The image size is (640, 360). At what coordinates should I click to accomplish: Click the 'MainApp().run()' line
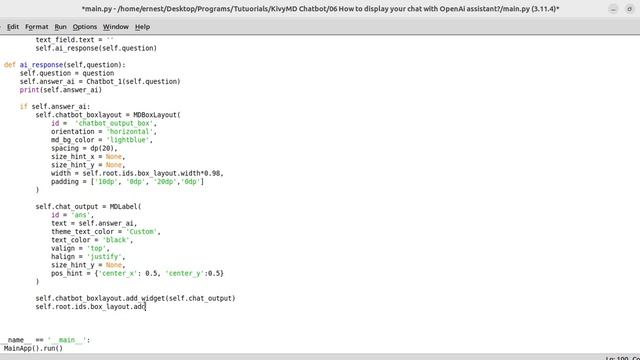coord(33,348)
